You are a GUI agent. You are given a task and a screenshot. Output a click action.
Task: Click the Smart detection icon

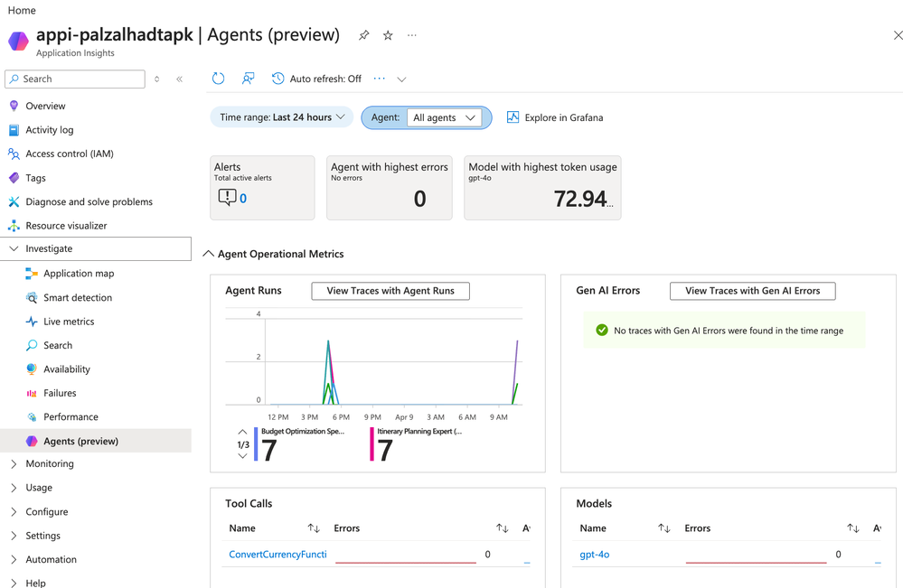tap(32, 297)
